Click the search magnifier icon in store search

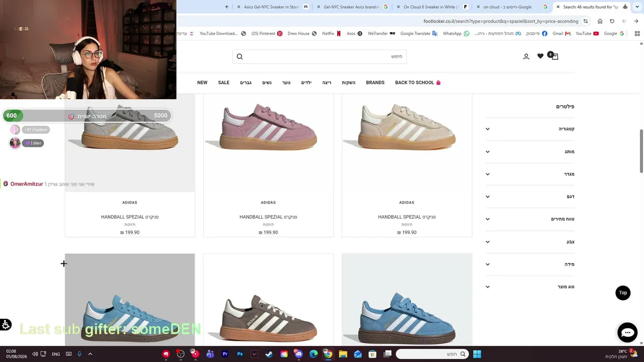coord(239,56)
